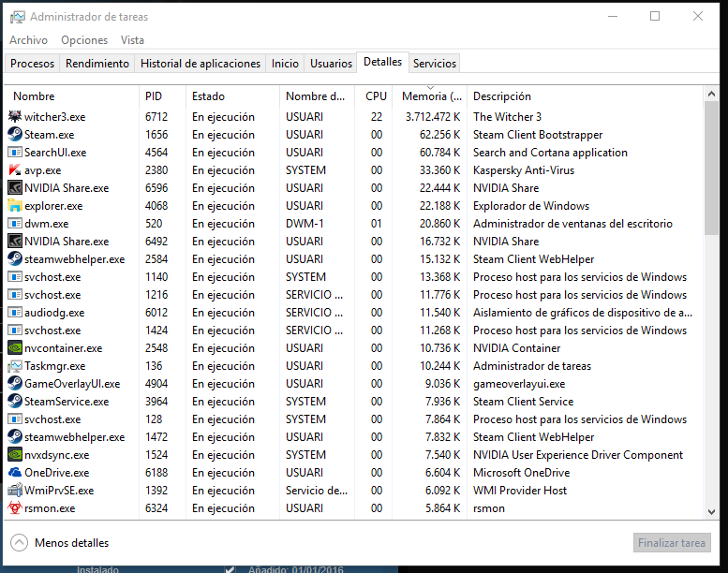
Task: Open the Historial de aplicaciones tab
Action: [x=201, y=63]
